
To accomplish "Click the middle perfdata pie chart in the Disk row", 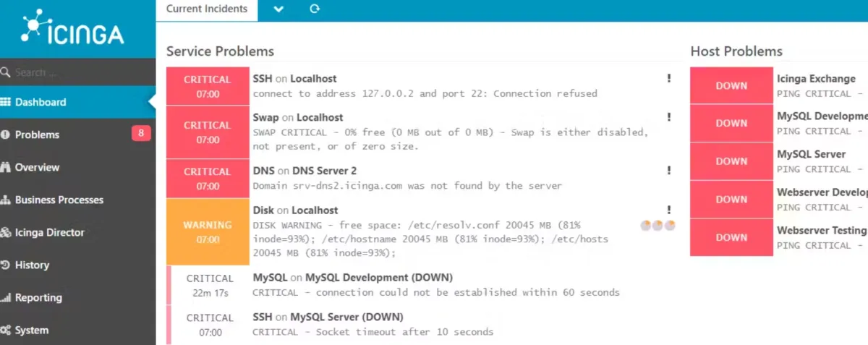I will point(658,226).
